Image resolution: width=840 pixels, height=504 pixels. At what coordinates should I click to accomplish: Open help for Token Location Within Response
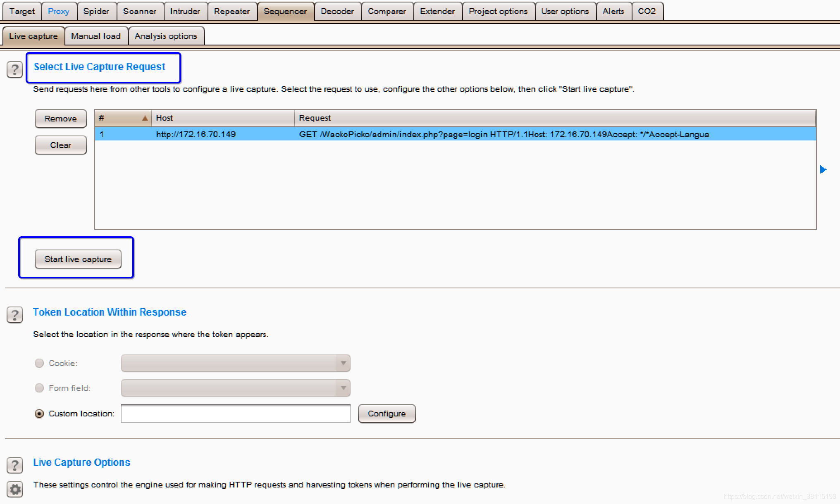point(15,315)
